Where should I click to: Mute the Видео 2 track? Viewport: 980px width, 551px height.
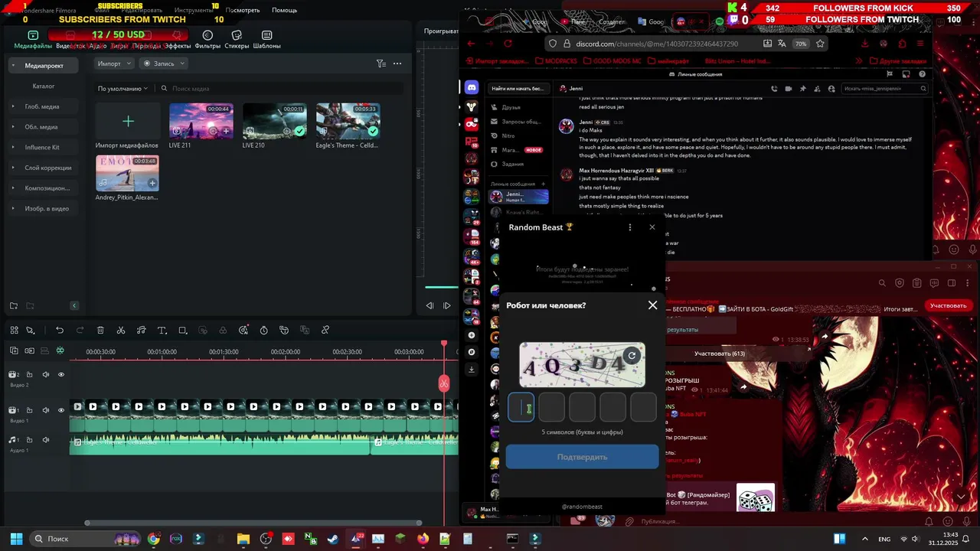(x=45, y=374)
